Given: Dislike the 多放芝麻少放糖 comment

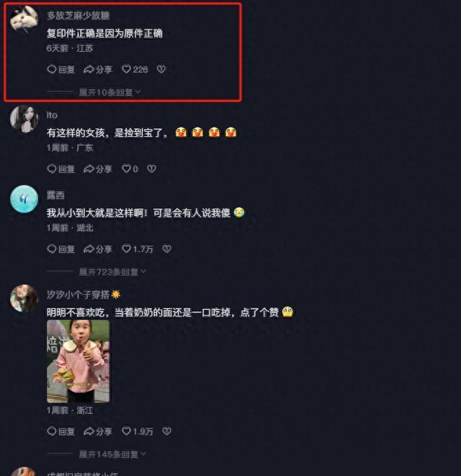Looking at the screenshot, I should point(161,70).
